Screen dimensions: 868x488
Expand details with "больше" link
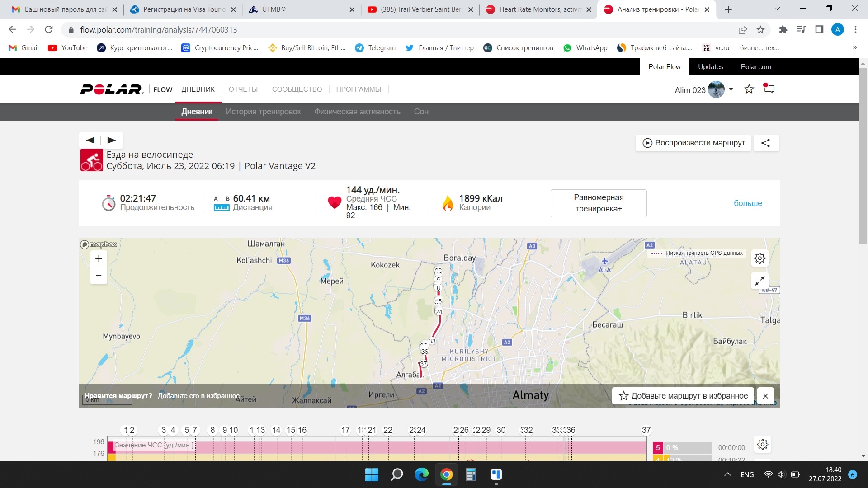747,203
